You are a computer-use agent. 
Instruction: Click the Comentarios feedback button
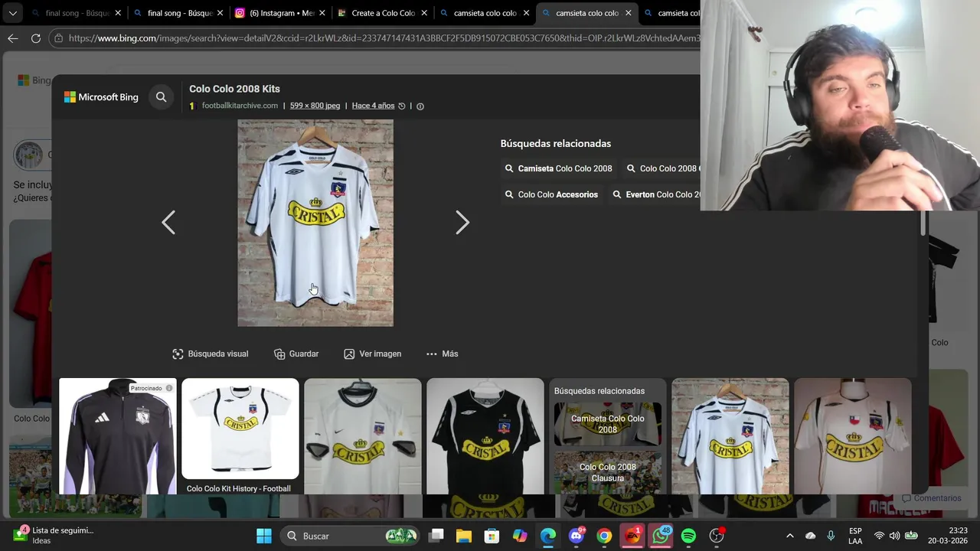[931, 498]
